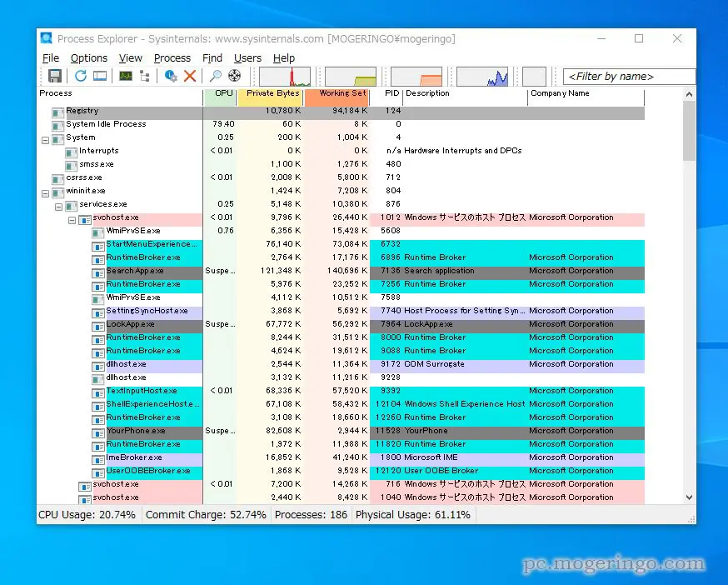728x585 pixels.
Task: Click the Refresh Now toolbar icon
Action: (81, 76)
